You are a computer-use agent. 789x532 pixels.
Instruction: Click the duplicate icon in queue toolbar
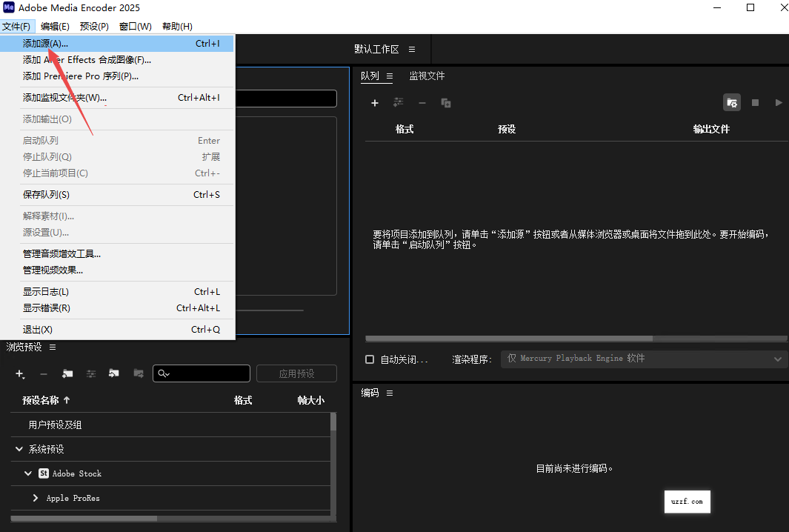point(446,103)
